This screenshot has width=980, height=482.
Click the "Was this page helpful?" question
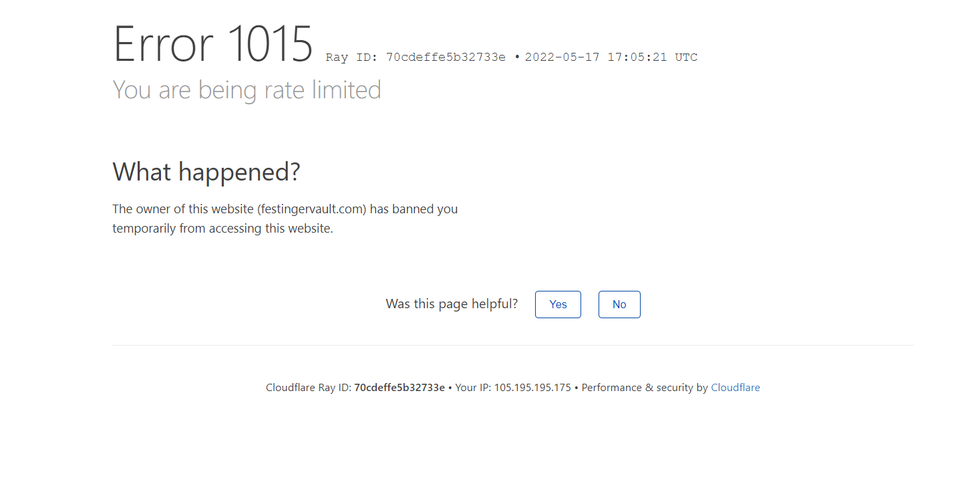(x=452, y=304)
